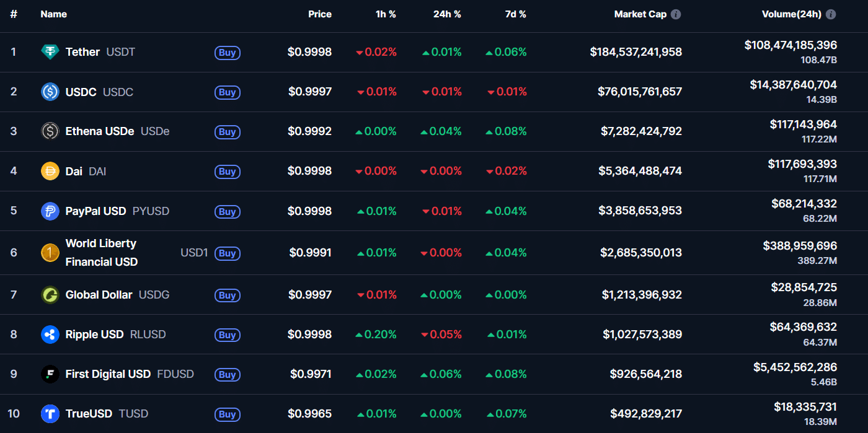Sort by the Price column header

point(320,14)
